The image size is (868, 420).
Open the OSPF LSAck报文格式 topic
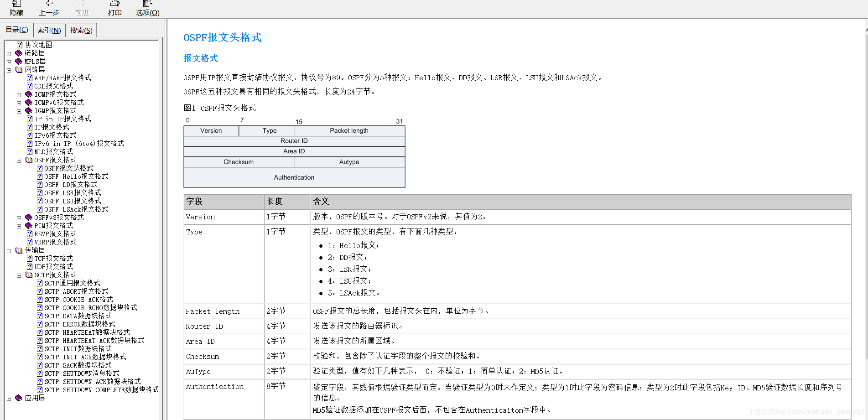(76, 209)
